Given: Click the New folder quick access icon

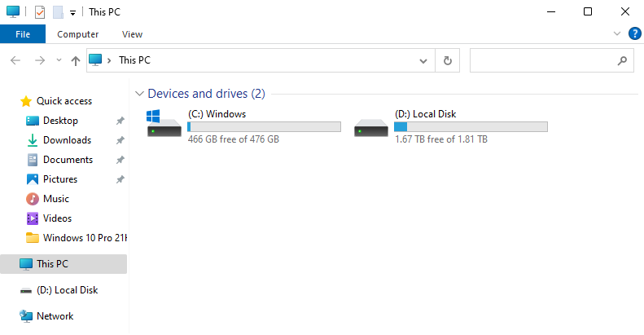Looking at the screenshot, I should coord(59,12).
